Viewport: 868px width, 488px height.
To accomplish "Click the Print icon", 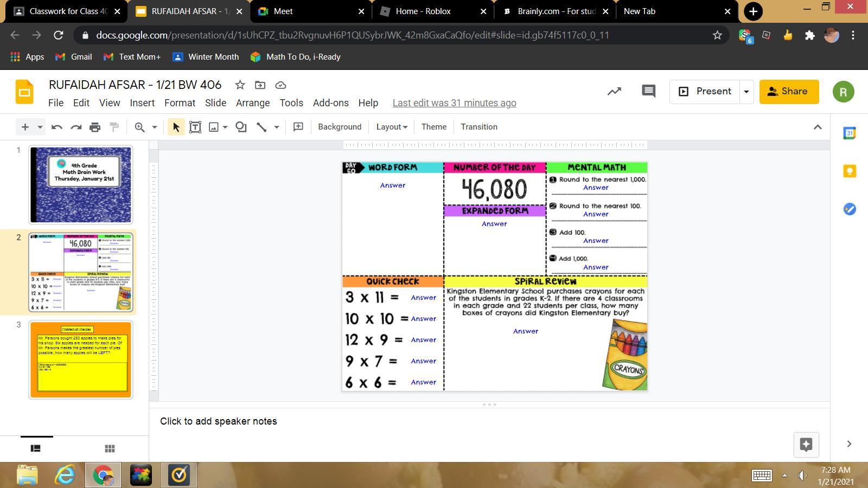I will pos(95,127).
